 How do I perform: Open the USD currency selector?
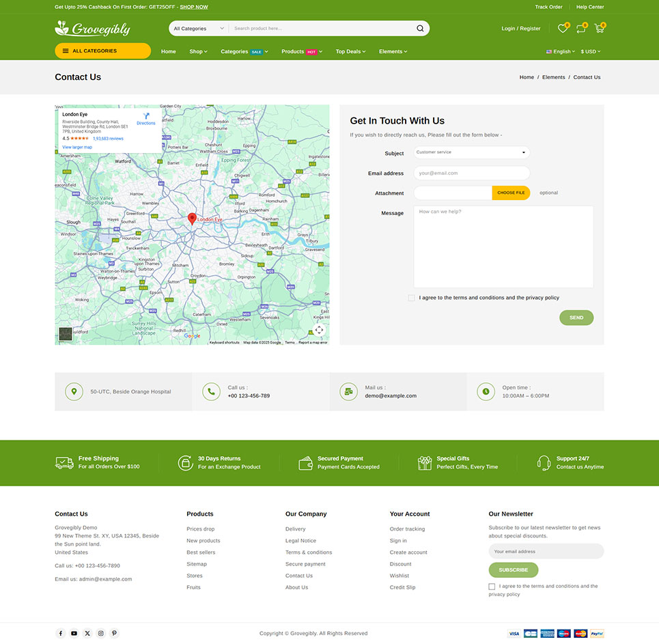click(591, 51)
